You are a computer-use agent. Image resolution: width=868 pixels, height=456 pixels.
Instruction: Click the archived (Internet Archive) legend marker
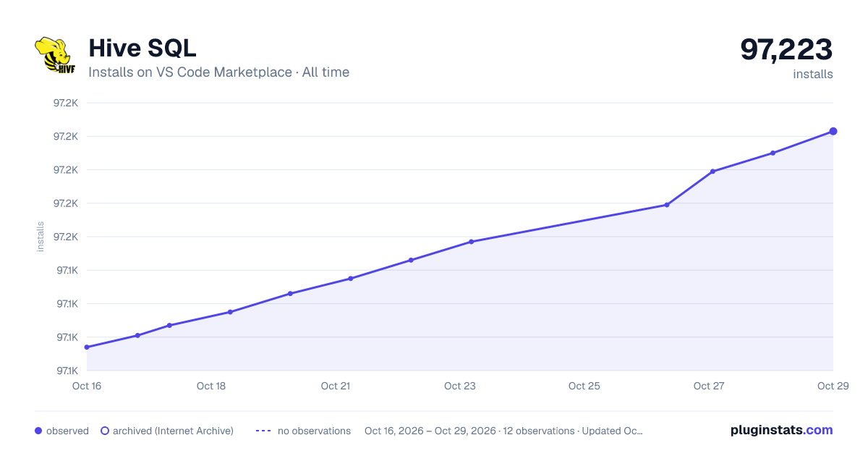(x=105, y=431)
